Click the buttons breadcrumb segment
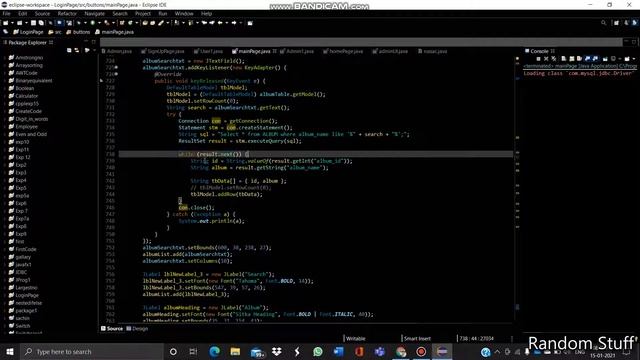Image resolution: width=640 pixels, height=360 pixels. pos(78,32)
